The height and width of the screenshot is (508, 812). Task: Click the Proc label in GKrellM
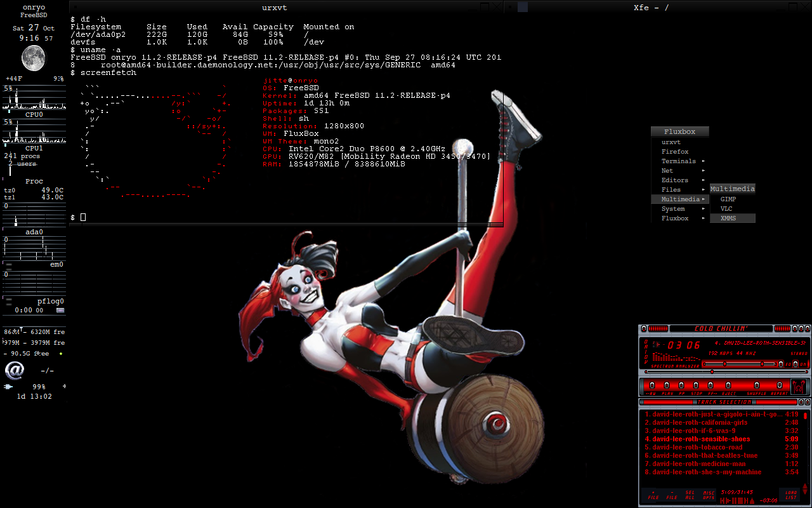(x=34, y=182)
